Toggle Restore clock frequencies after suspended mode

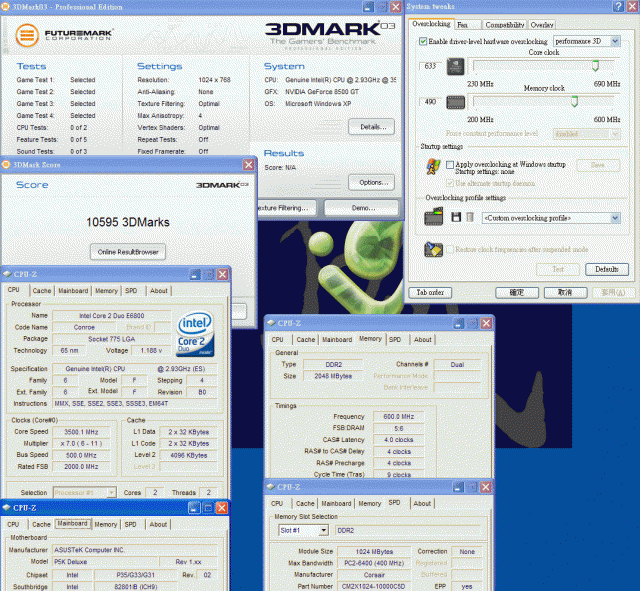coord(450,249)
